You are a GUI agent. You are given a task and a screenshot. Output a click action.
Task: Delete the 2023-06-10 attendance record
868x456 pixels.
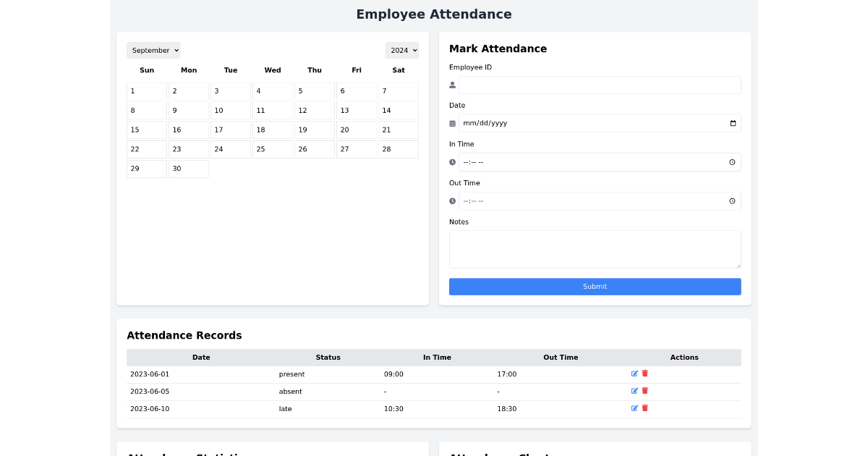click(x=644, y=408)
